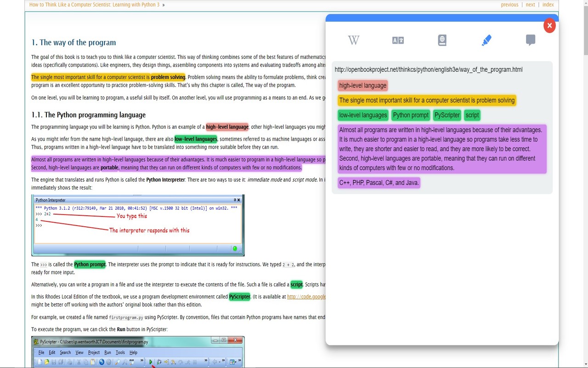
Task: Close the popup with the red X
Action: click(549, 26)
